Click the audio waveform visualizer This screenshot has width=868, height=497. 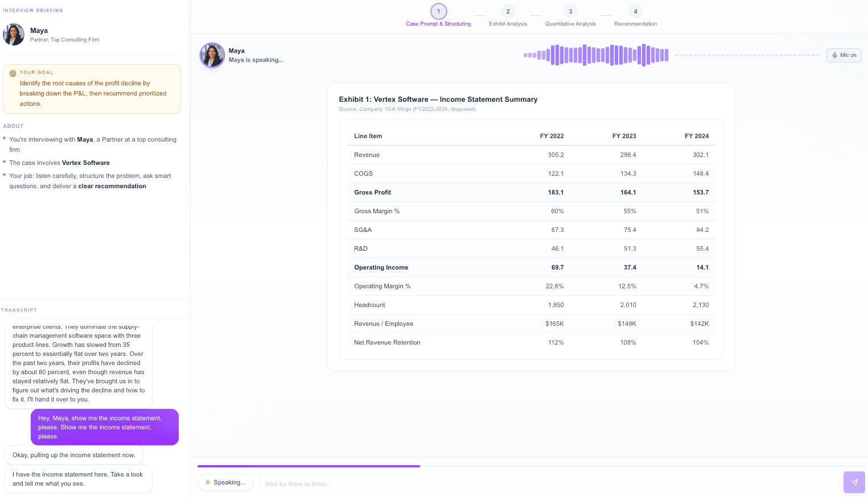(595, 55)
